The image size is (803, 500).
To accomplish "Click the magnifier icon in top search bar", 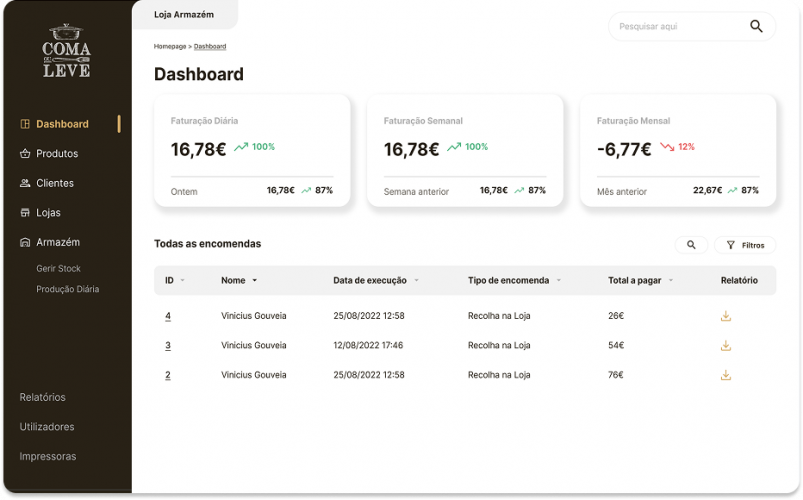I will coord(756,26).
